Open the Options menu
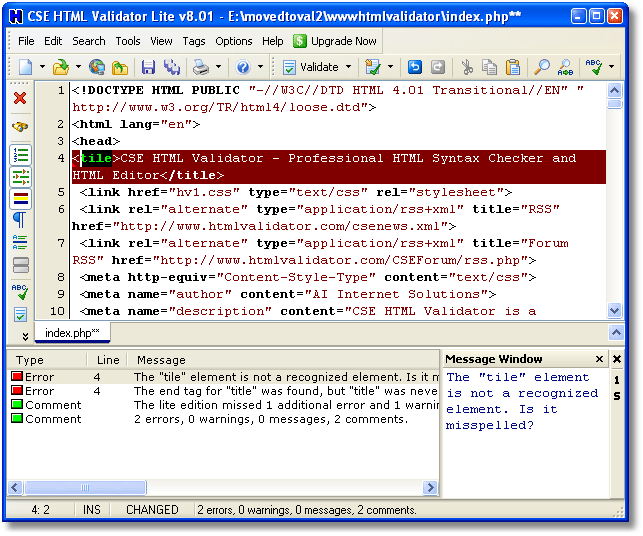 pos(234,41)
